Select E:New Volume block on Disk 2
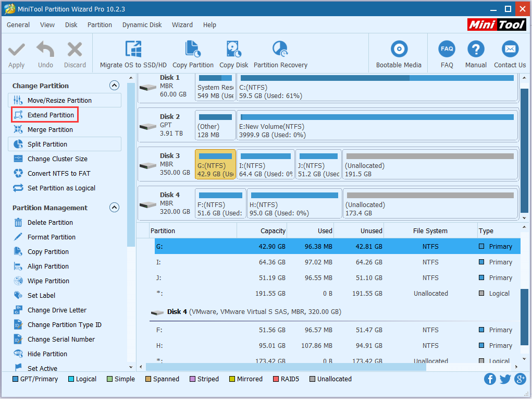This screenshot has height=399, width=532. [x=377, y=125]
